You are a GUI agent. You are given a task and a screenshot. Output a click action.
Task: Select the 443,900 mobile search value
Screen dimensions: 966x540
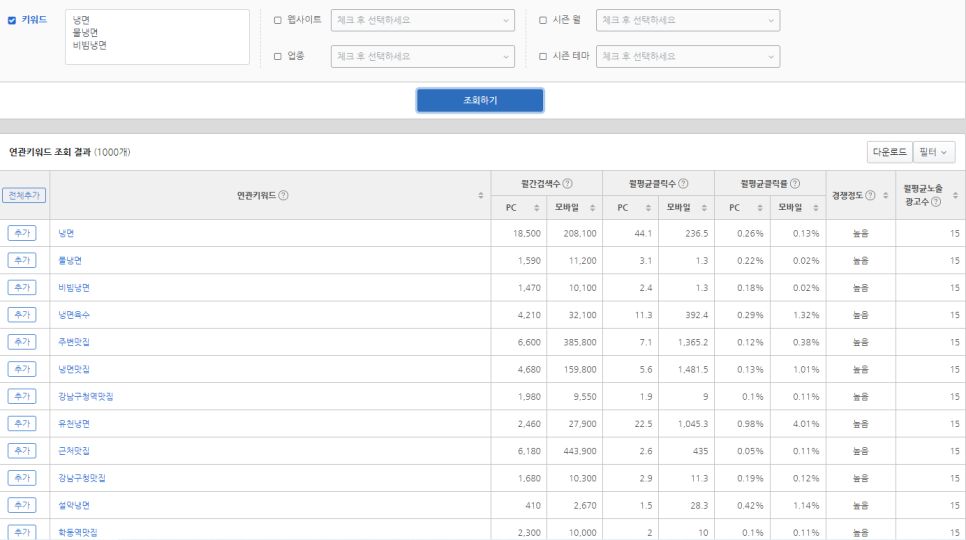point(580,451)
